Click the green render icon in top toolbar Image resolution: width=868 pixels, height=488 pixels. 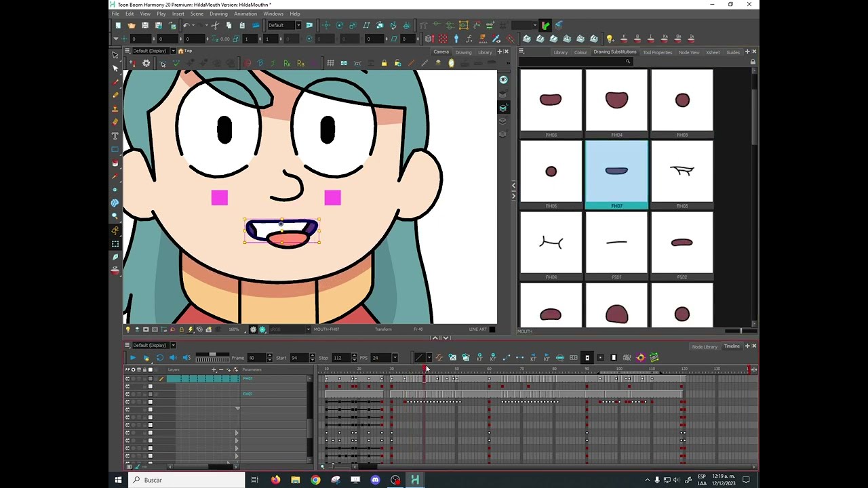[x=546, y=25]
